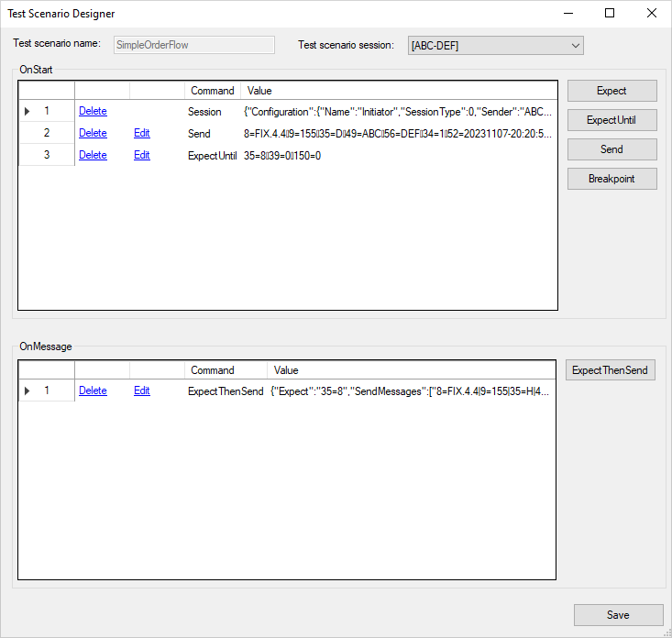Maximize the Test Scenario Designer window
672x638 pixels.
pyautogui.click(x=610, y=13)
